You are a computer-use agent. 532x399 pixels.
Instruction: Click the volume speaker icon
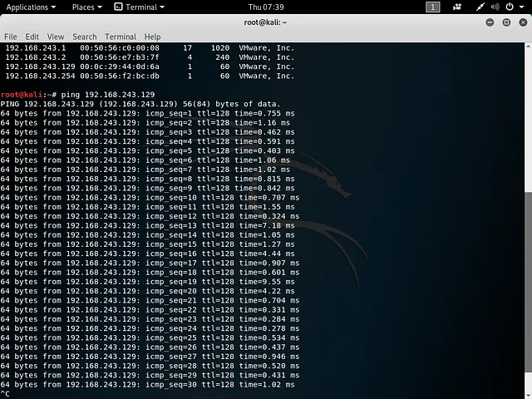(495, 7)
